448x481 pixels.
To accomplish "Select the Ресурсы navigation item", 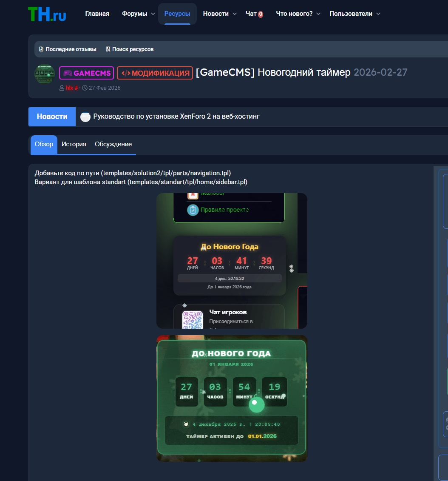I will point(177,14).
